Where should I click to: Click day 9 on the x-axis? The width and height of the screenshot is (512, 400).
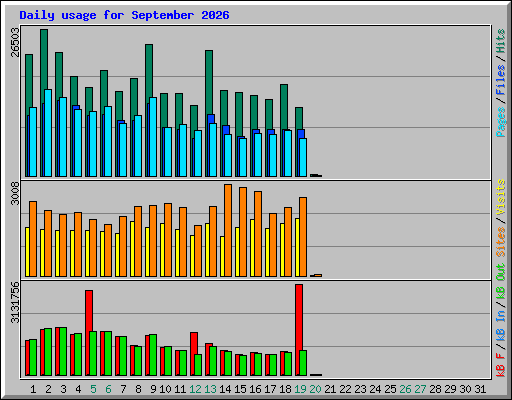(153, 389)
